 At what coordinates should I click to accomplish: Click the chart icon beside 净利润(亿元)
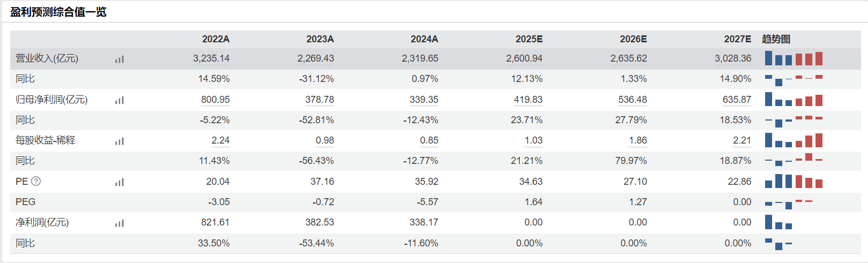119,223
